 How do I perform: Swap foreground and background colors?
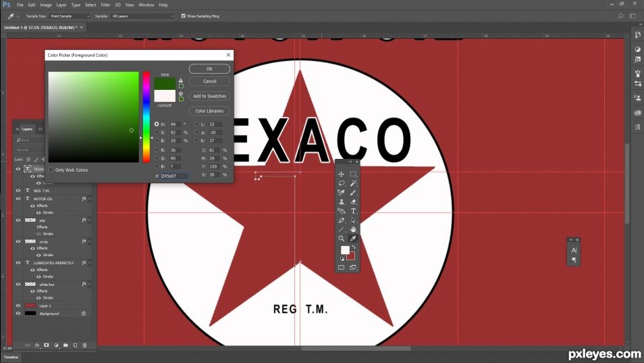tap(354, 247)
